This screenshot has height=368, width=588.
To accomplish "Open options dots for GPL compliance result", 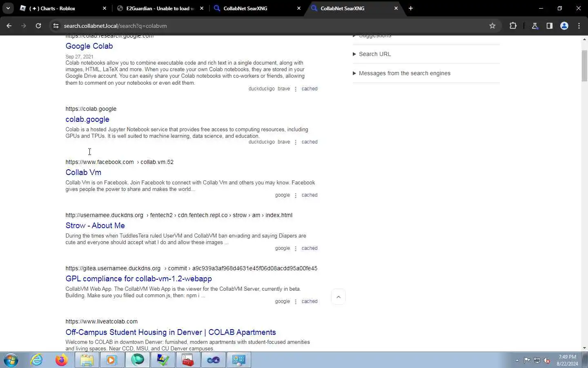I will click(296, 302).
